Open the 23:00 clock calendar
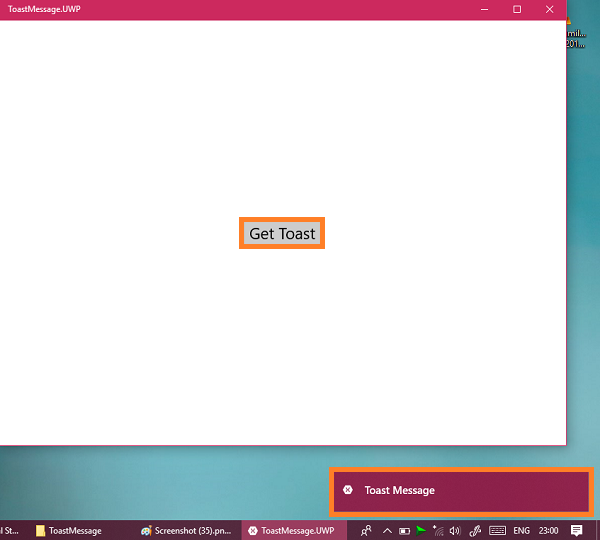Viewport: 600px width, 540px height. [x=548, y=530]
